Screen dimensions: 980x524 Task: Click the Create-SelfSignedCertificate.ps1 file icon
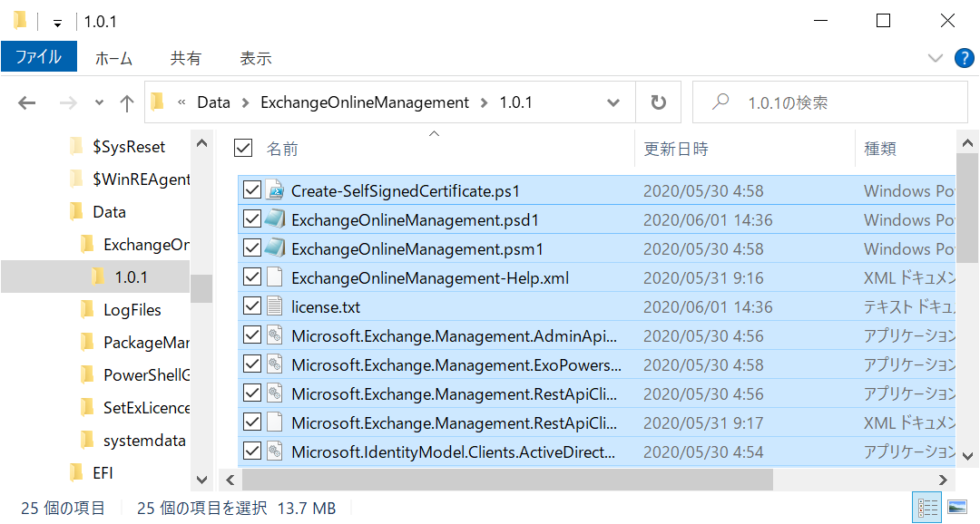tap(275, 189)
